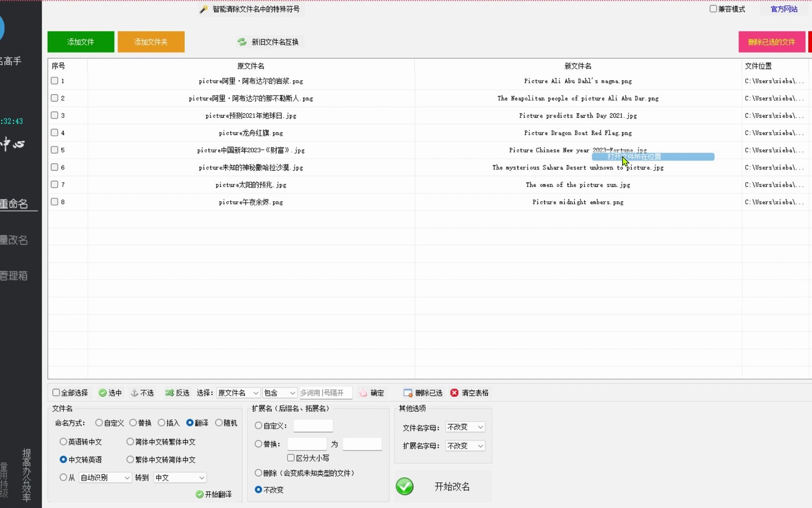
Task: Open the 自动识别 source language dropdown
Action: (x=105, y=477)
